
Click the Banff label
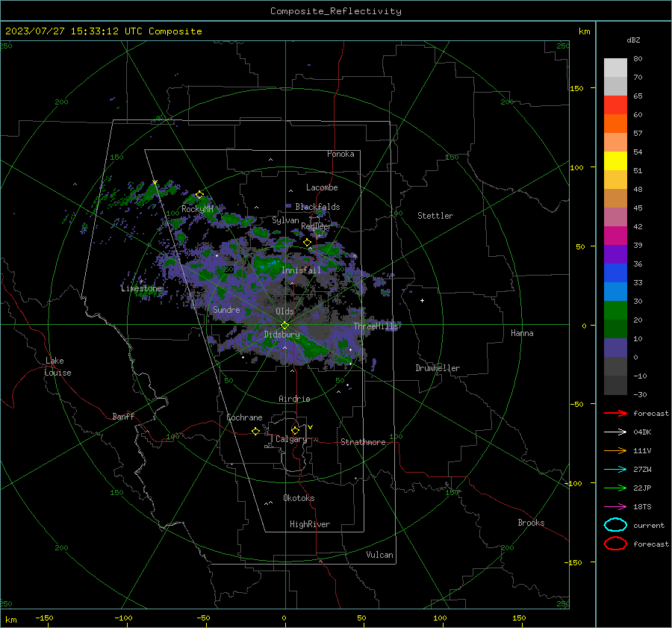(x=123, y=416)
